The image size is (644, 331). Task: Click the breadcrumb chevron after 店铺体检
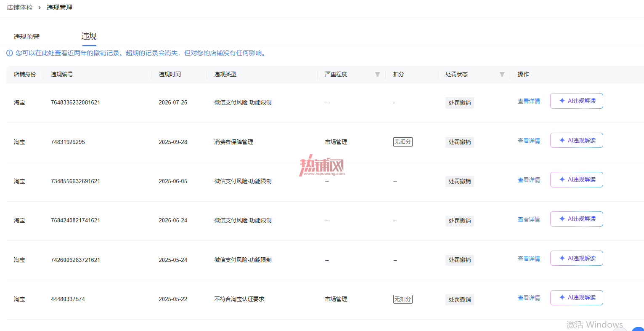pyautogui.click(x=40, y=8)
